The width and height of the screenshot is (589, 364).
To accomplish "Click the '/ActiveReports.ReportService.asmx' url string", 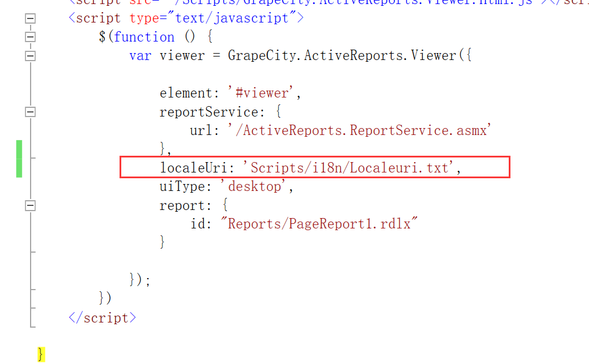I will click(360, 130).
